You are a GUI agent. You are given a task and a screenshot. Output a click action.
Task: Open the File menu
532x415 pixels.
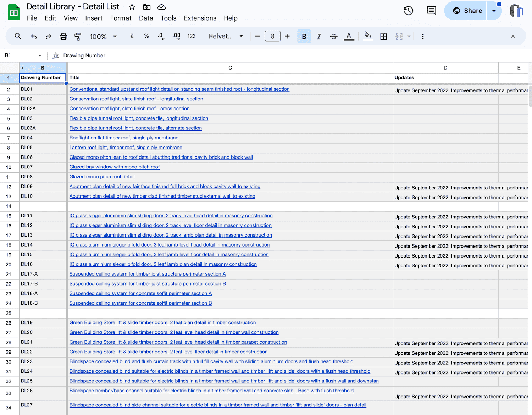click(x=32, y=18)
